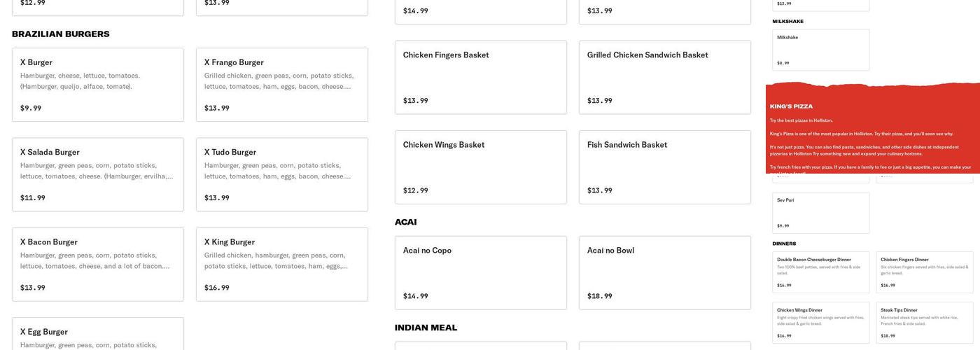980x350 pixels.
Task: Open the X Frango Burger card
Action: (x=281, y=84)
